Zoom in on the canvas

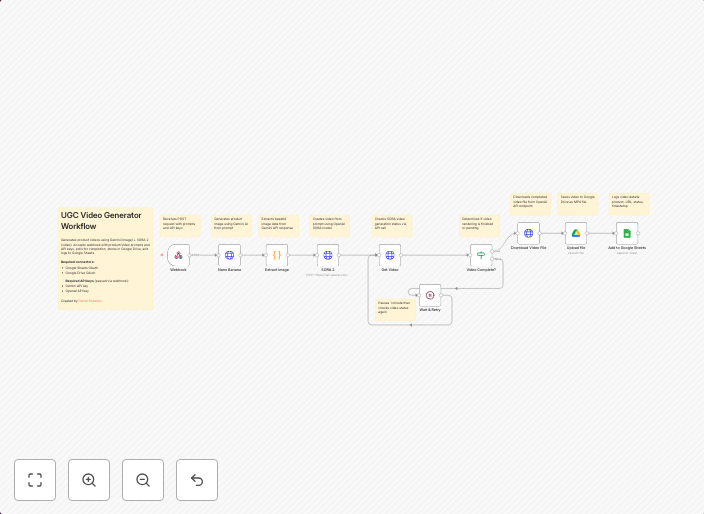(89, 480)
